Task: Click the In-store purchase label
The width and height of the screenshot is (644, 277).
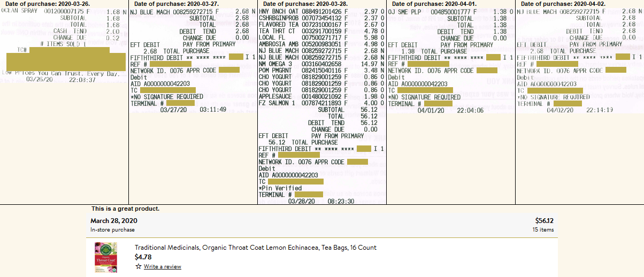Action: point(112,229)
